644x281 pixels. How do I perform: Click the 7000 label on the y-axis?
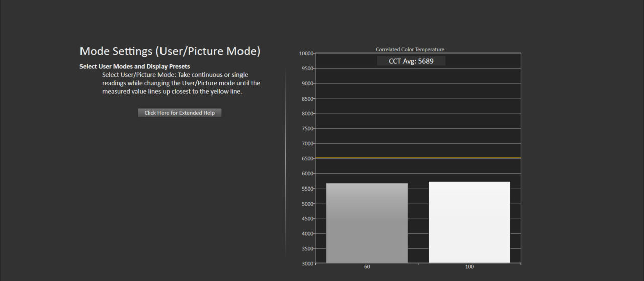pyautogui.click(x=307, y=144)
